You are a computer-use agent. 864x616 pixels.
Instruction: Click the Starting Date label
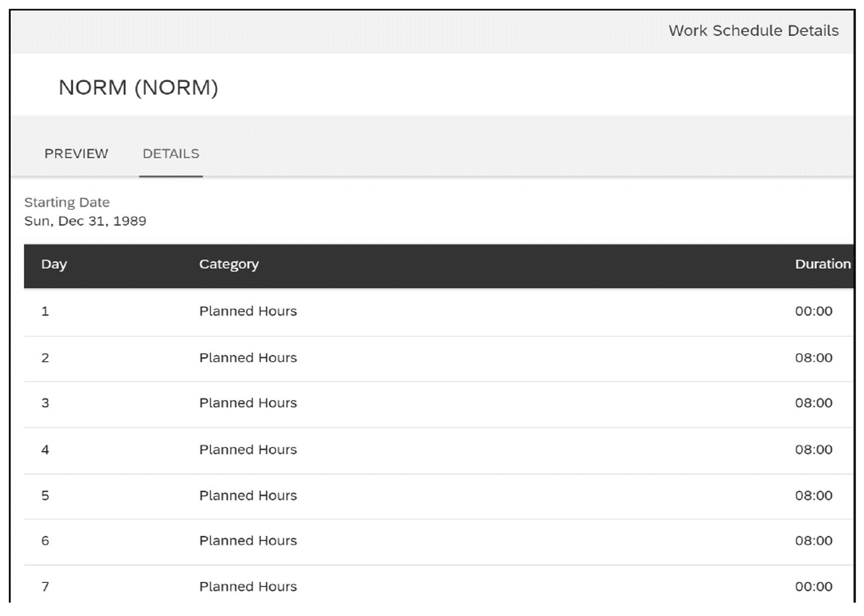(67, 202)
